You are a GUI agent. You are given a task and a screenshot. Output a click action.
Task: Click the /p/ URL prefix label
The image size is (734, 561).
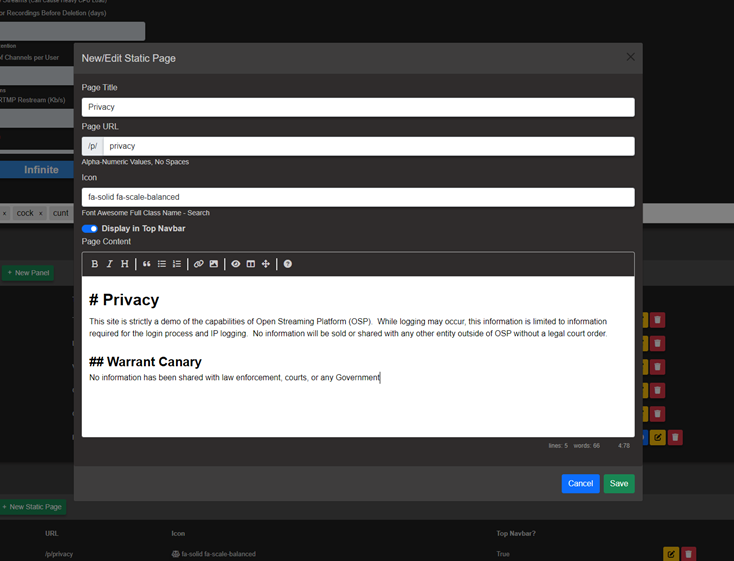[93, 146]
